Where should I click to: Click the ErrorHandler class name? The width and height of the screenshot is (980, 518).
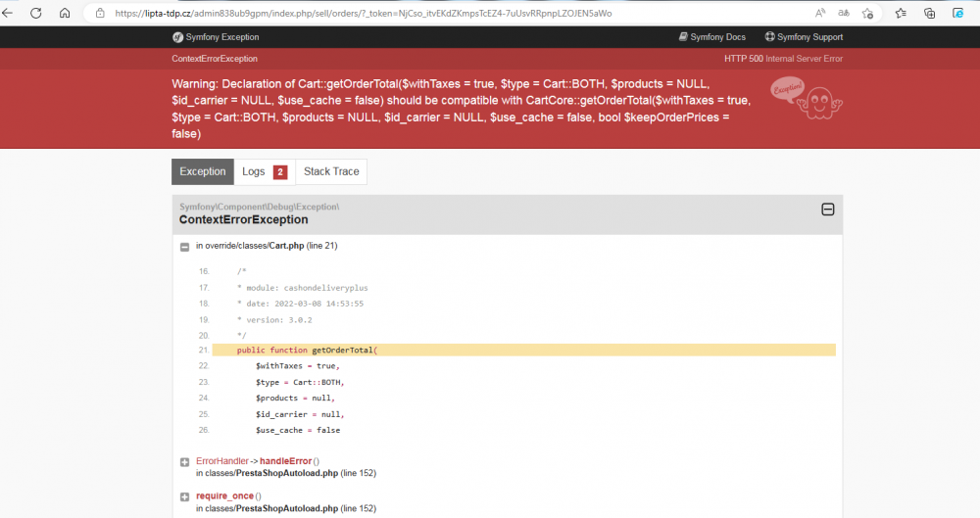pos(221,461)
